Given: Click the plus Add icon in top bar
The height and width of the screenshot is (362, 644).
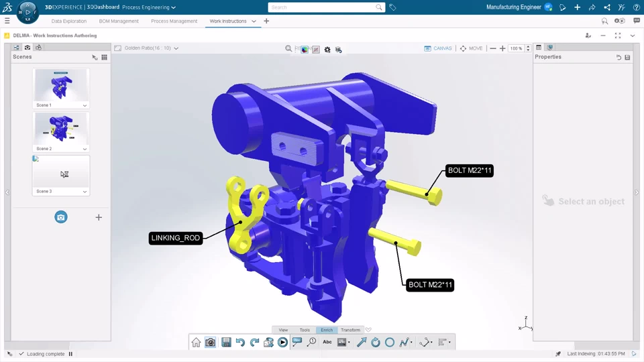Looking at the screenshot, I should pyautogui.click(x=577, y=7).
